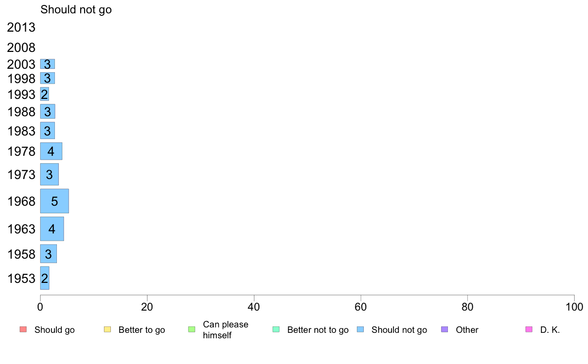Click the 100 tick label on axis
The width and height of the screenshot is (588, 364).
click(x=574, y=307)
